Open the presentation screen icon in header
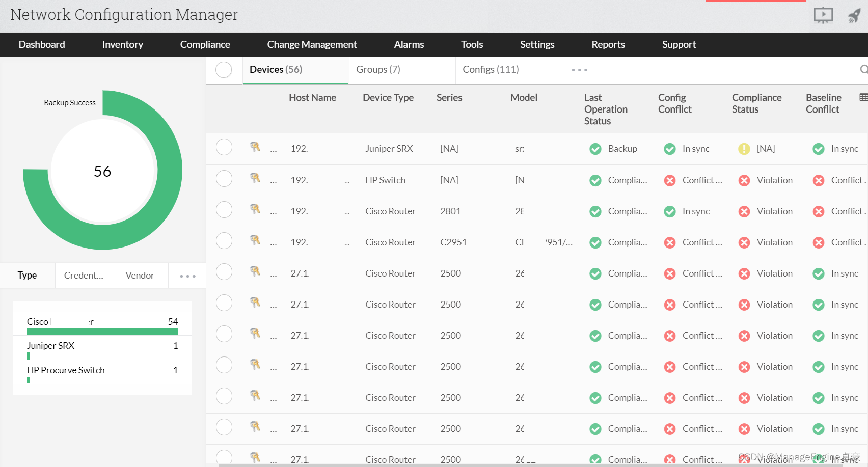 (823, 15)
